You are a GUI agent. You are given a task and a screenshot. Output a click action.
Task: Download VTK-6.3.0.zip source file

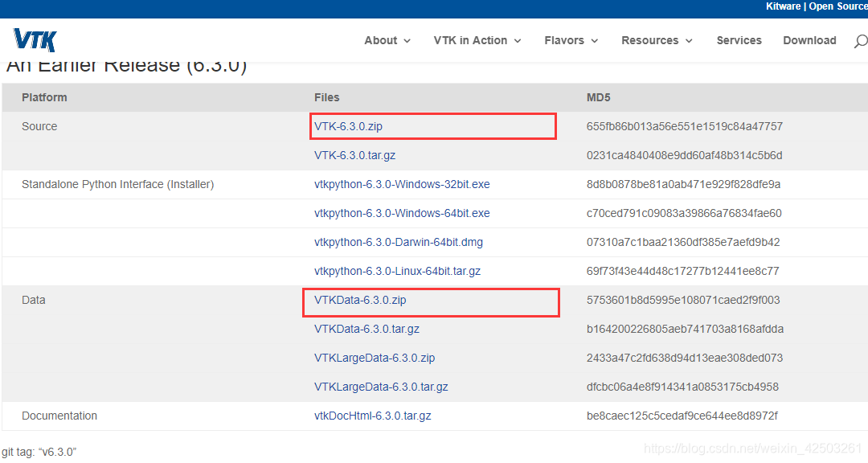coord(348,126)
